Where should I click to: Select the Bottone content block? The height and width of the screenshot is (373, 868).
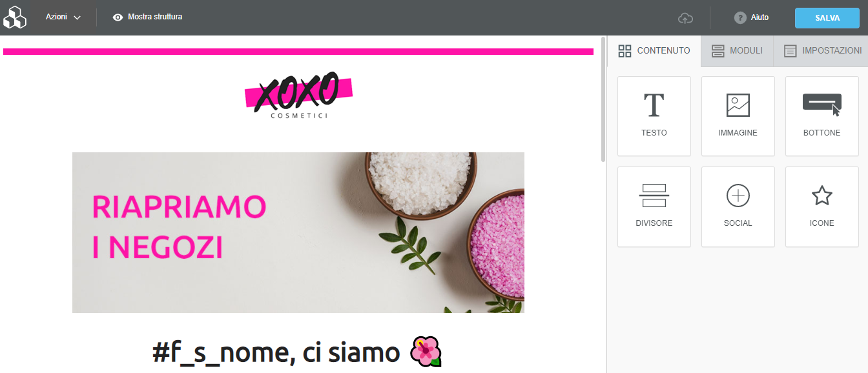822,116
